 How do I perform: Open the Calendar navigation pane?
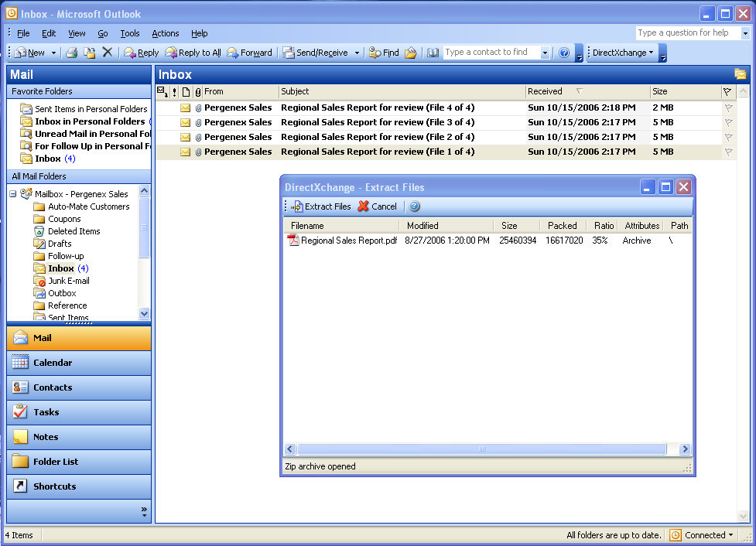click(x=79, y=363)
